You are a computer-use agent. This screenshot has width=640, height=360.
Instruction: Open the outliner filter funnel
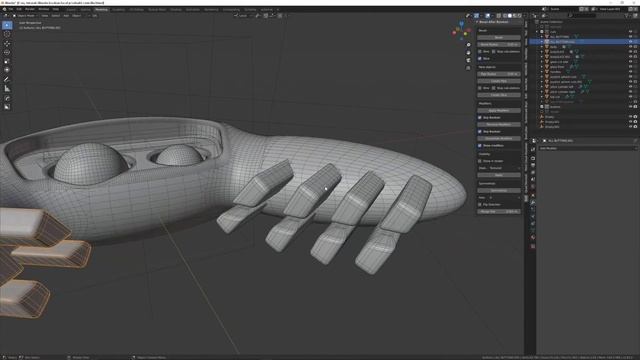(x=627, y=16)
